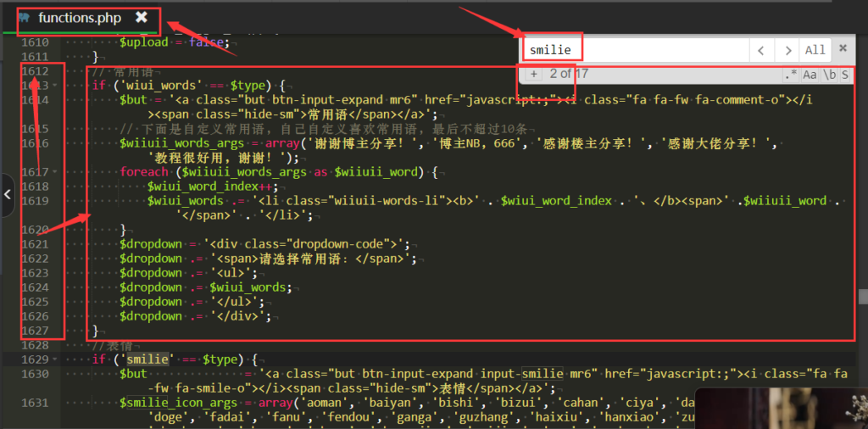Close the functions.php tab
Image resolution: width=868 pixels, height=429 pixels.
click(142, 17)
